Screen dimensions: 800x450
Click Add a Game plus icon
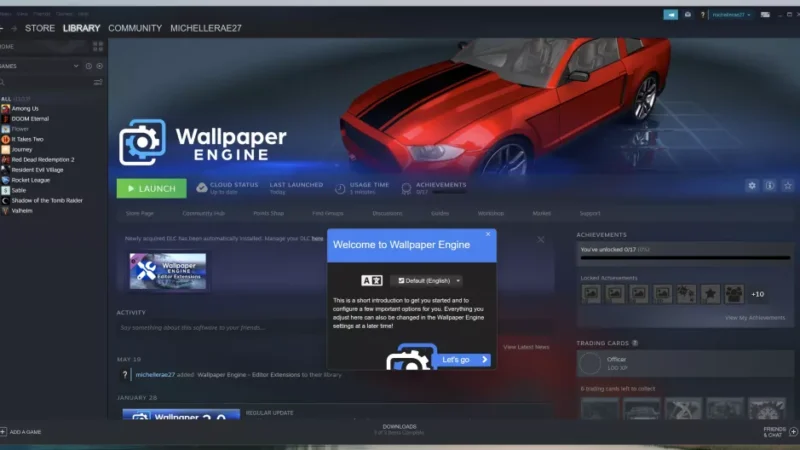[4, 432]
